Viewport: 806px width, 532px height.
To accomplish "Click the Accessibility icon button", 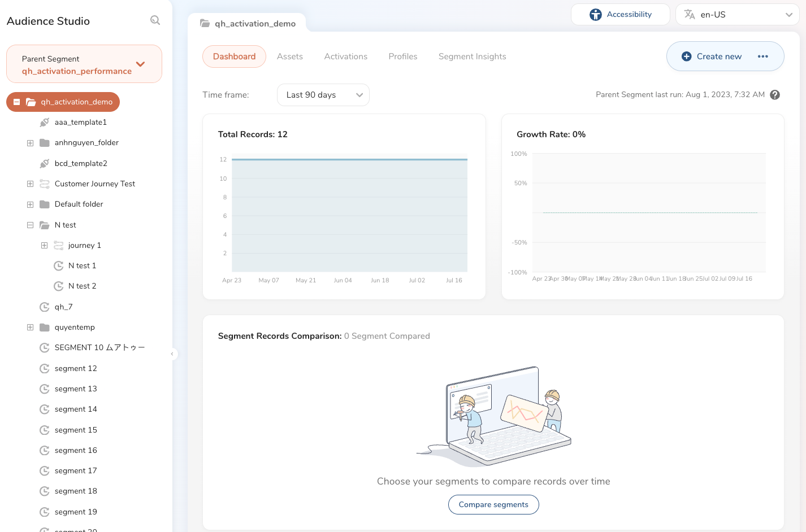I will coord(596,15).
